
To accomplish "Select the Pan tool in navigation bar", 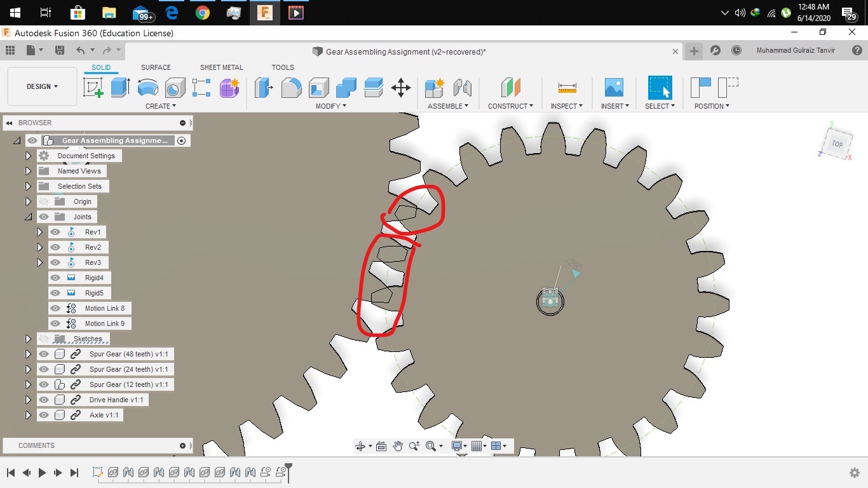I will coord(398,445).
